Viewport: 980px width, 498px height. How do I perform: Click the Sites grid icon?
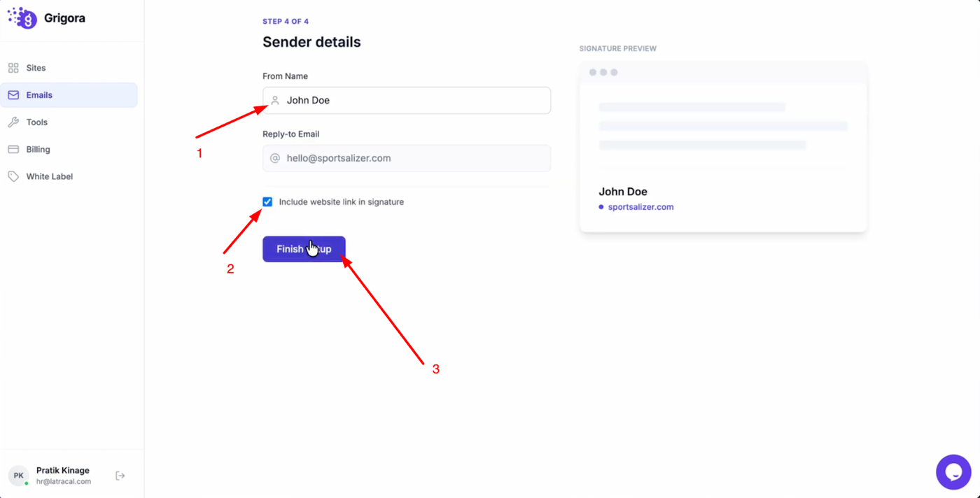[x=13, y=68]
